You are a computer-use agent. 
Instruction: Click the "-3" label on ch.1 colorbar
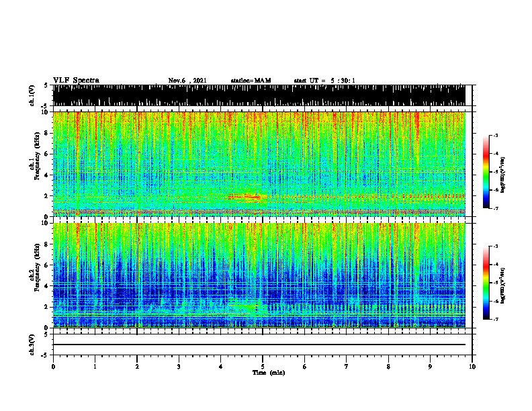(x=496, y=135)
